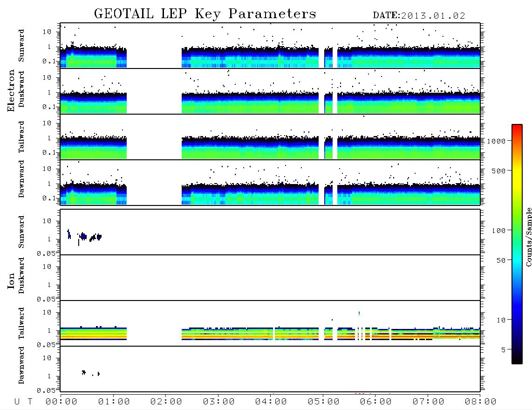Click the "00:00" time tick label
The image size is (532, 410).
(x=61, y=402)
